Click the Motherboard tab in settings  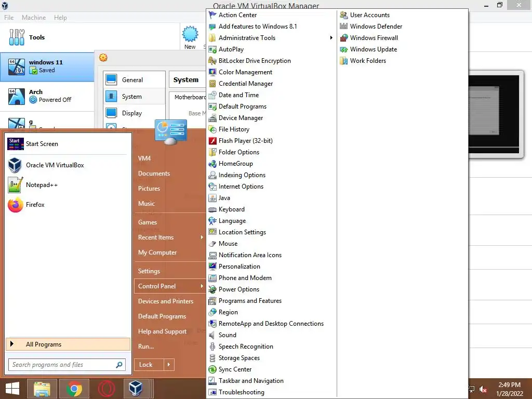(190, 97)
